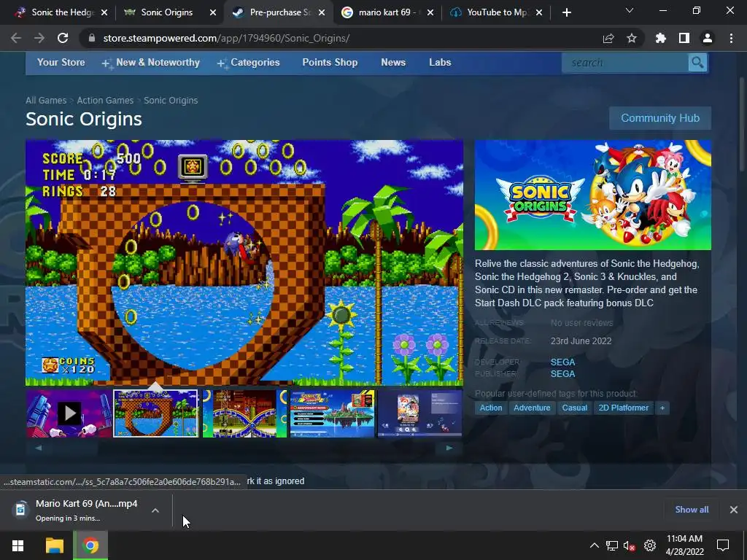Select the Anniversary Mode menu thumbnail
Screen dimensions: 747x560
(x=332, y=413)
